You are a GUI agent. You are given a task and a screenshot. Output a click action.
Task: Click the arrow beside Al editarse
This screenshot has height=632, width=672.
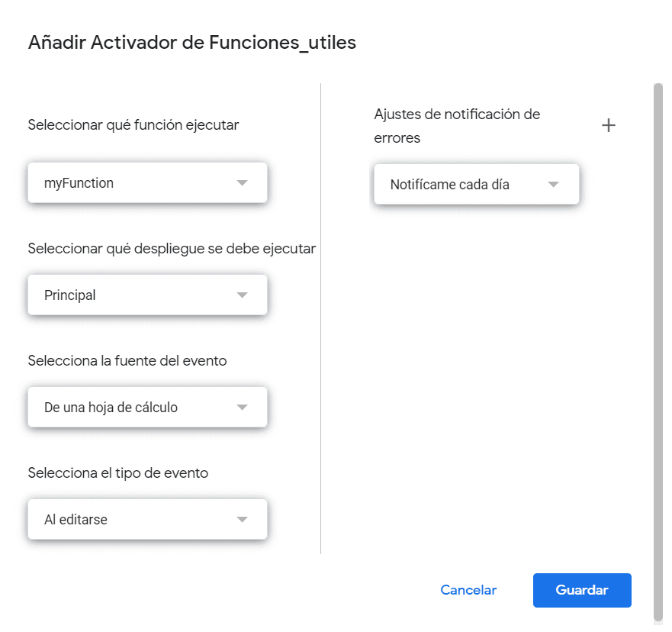click(x=242, y=520)
